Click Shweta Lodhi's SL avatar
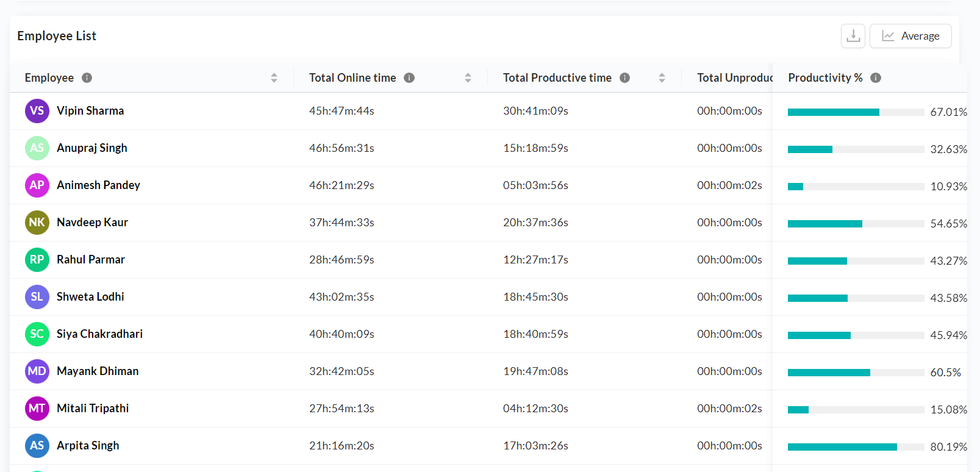 pyautogui.click(x=37, y=297)
